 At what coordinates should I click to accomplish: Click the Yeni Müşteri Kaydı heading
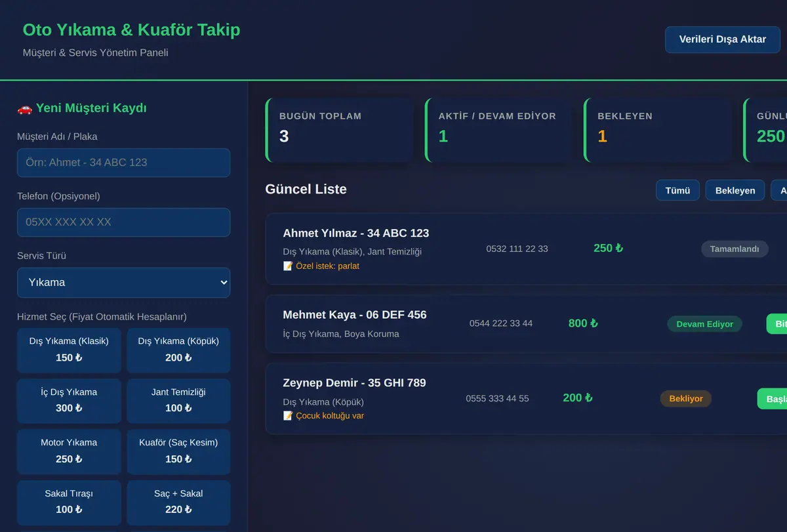[82, 108]
